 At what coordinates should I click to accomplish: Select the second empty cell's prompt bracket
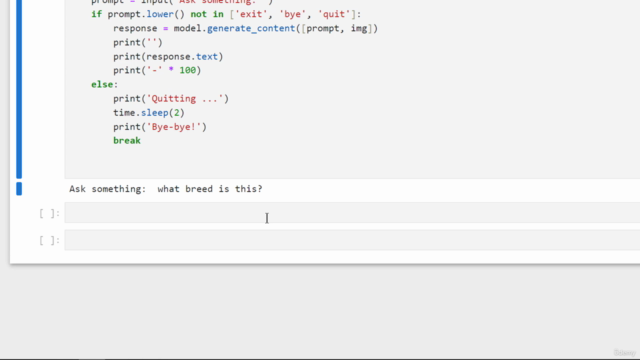click(49, 240)
